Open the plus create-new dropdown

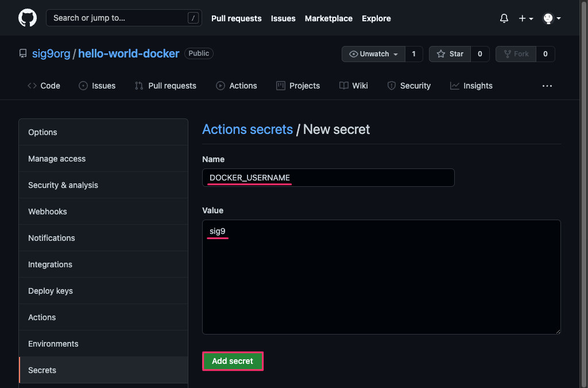(526, 18)
